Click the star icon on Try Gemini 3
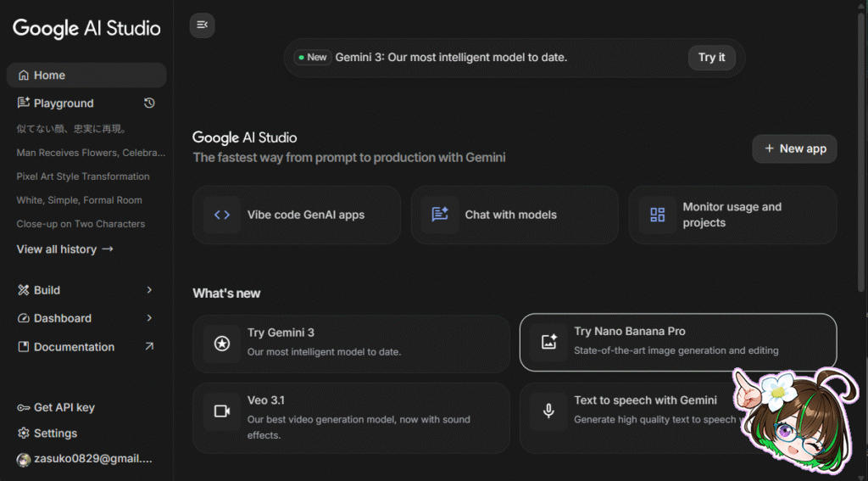This screenshot has height=481, width=868. pyautogui.click(x=222, y=344)
